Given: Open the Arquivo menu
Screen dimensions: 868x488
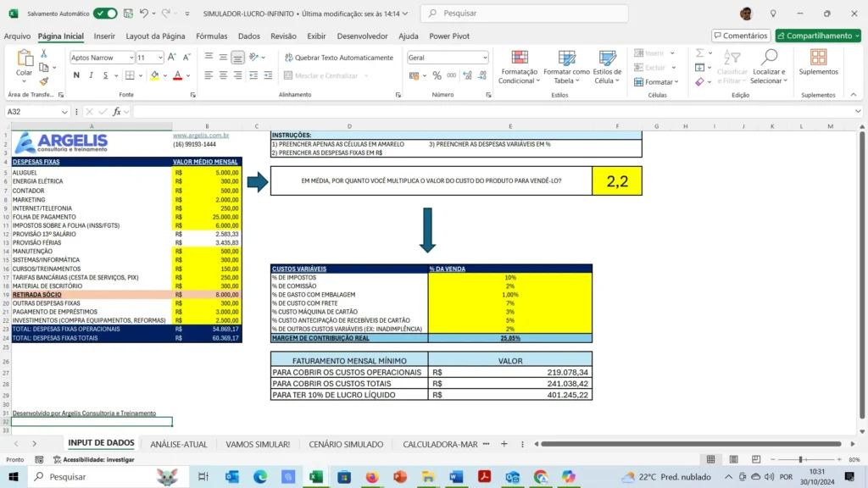Looking at the screenshot, I should (17, 36).
